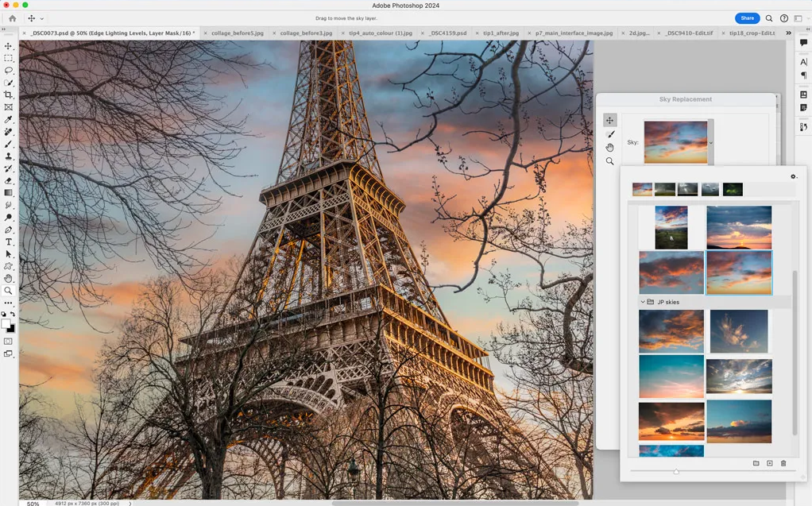The width and height of the screenshot is (812, 506).
Task: Click the create new sky icon
Action: (770, 463)
